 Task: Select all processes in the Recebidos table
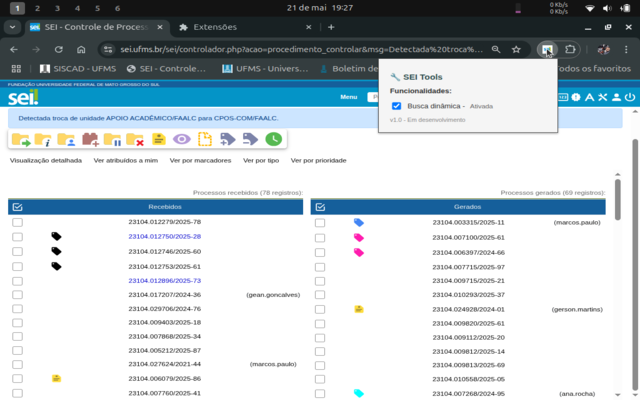coord(18,207)
